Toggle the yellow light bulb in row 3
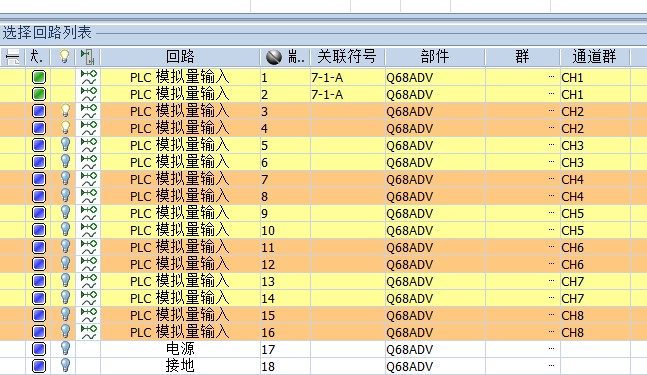Image resolution: width=647 pixels, height=375 pixels. 65,111
